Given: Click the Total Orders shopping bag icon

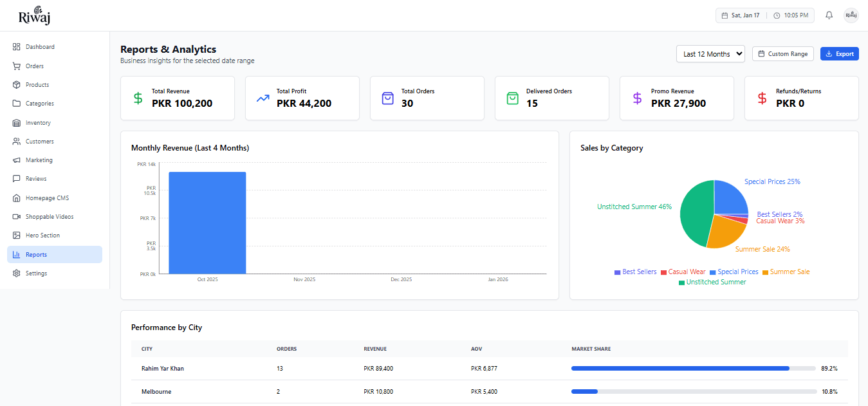Looking at the screenshot, I should (x=387, y=98).
